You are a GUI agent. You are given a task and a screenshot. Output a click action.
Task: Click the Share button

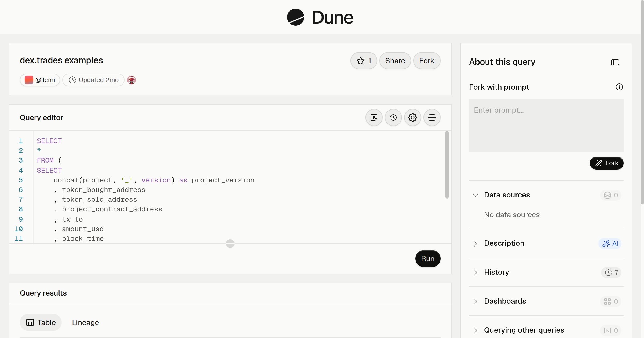(x=395, y=61)
